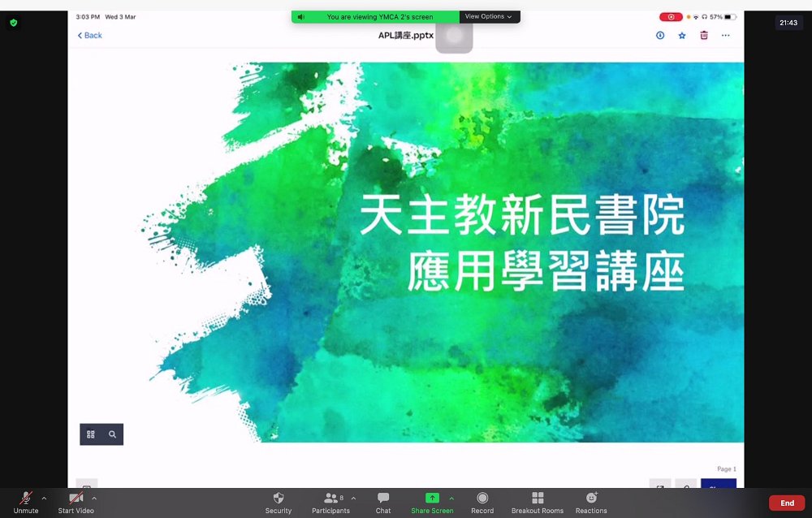Click the Page 1 indicator
Viewport: 812px width, 518px height.
pyautogui.click(x=726, y=468)
